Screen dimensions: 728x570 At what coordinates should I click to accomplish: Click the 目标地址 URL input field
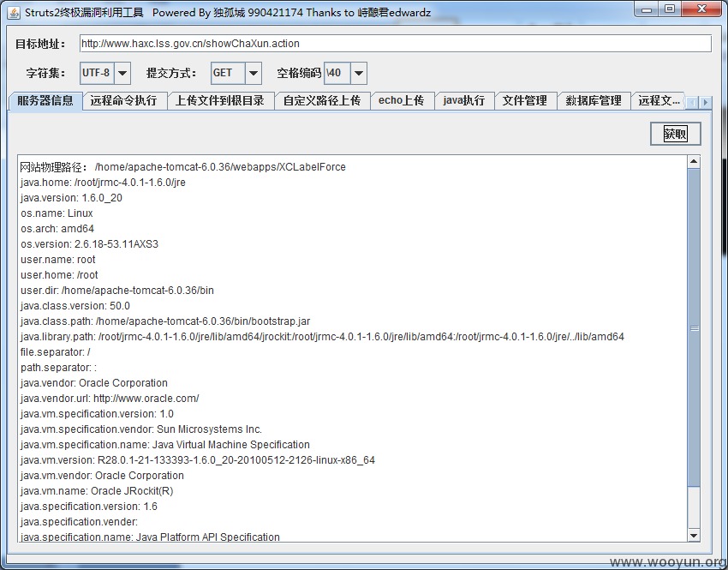pos(395,44)
